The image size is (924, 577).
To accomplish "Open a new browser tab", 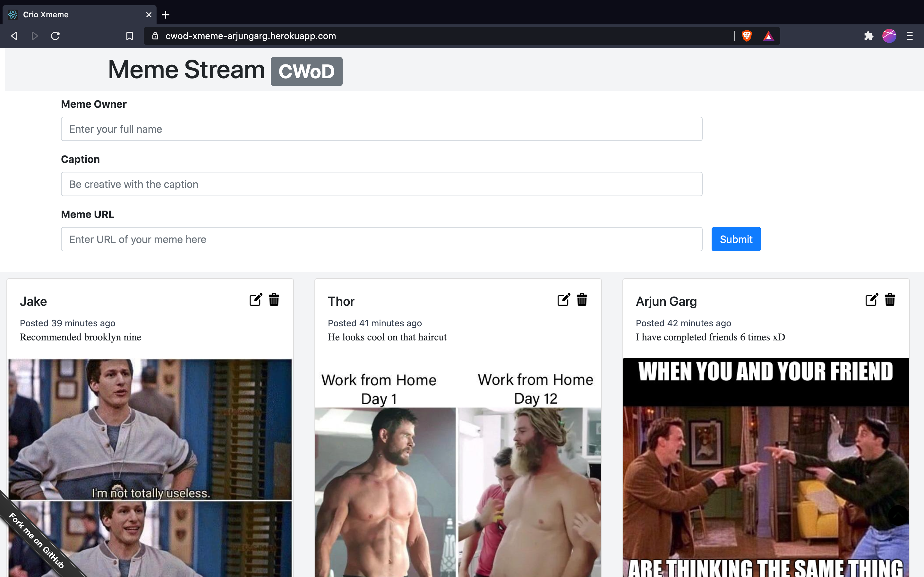I will [x=165, y=15].
